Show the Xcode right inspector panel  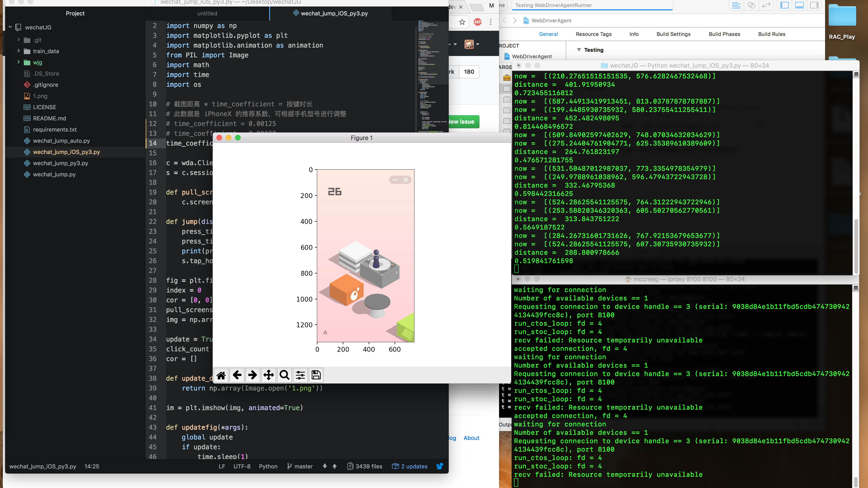(x=815, y=5)
